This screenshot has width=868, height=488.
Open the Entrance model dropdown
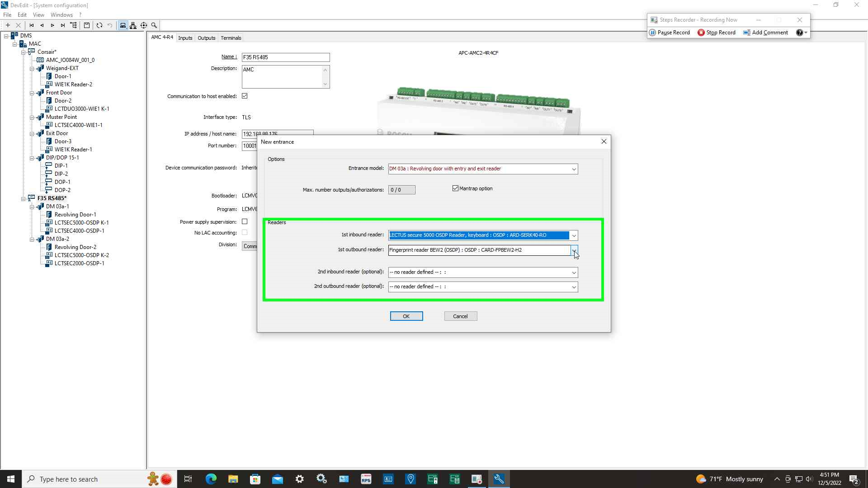click(574, 169)
